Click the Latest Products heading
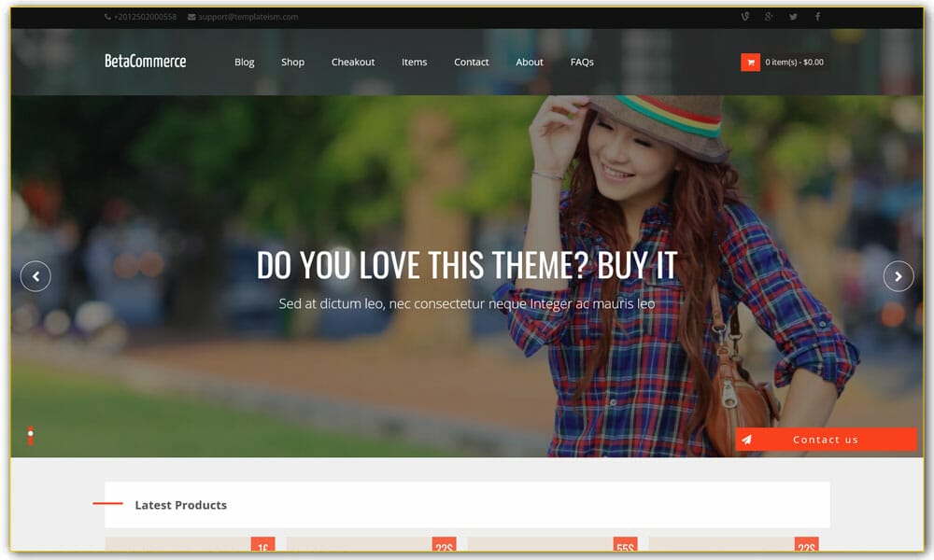 pos(180,505)
